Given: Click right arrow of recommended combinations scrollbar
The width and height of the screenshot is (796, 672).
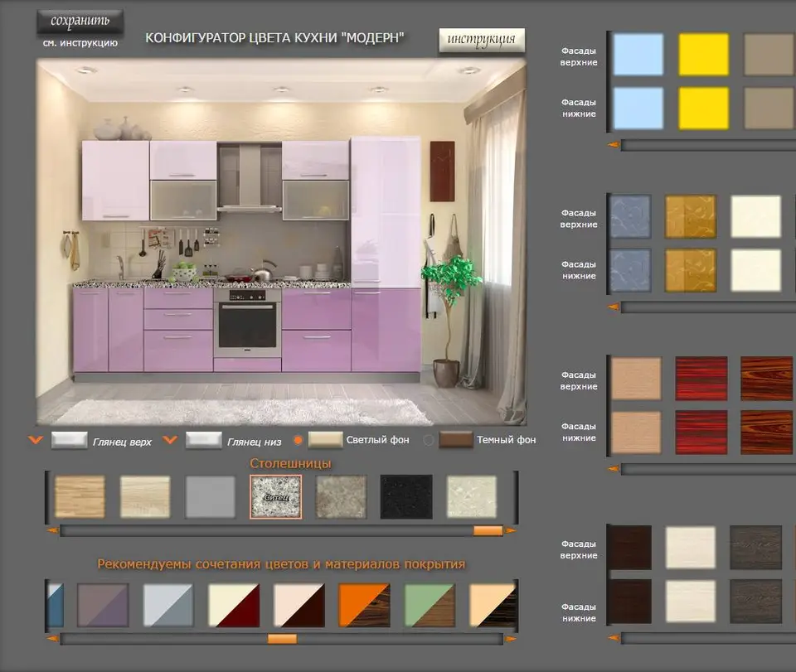Looking at the screenshot, I should pos(511,639).
